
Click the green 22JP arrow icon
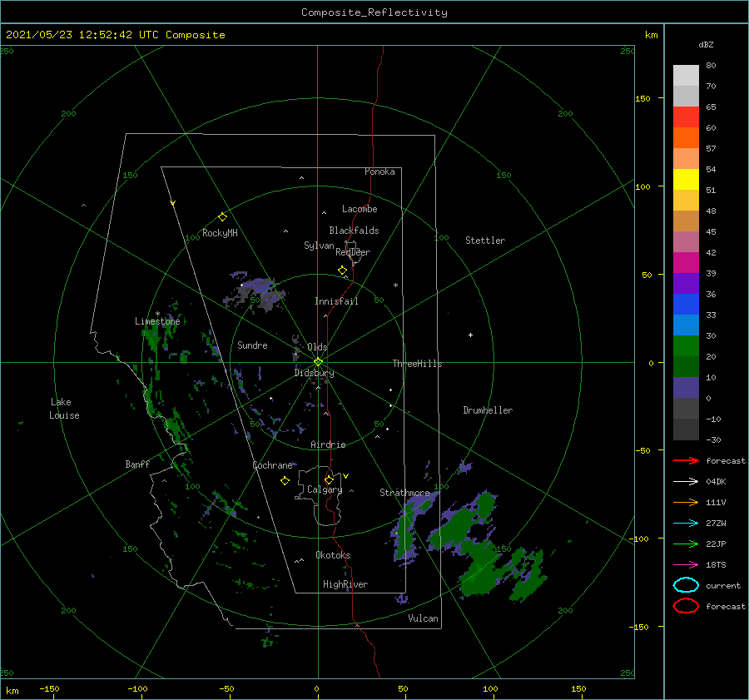tap(686, 544)
